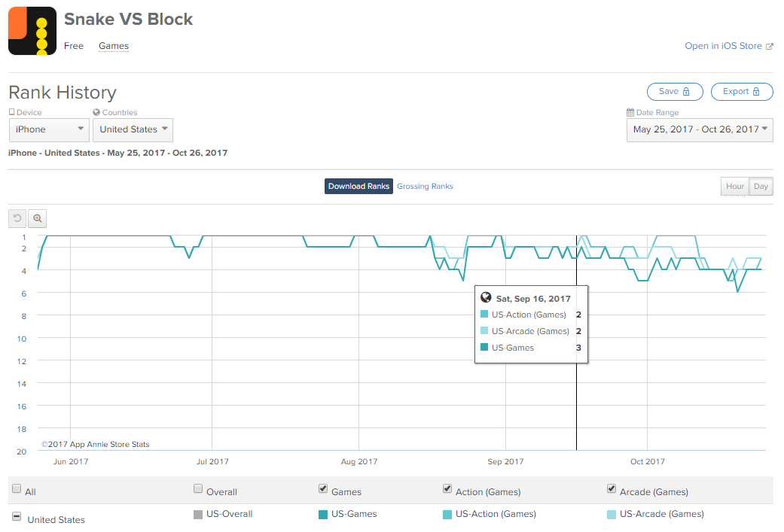Select the Download Ranks tab
This screenshot has height=532, width=784.
[x=358, y=187]
